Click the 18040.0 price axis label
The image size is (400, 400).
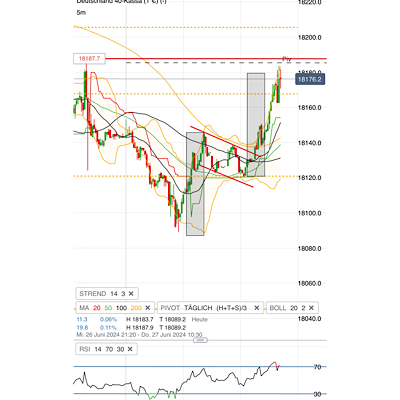click(x=309, y=319)
